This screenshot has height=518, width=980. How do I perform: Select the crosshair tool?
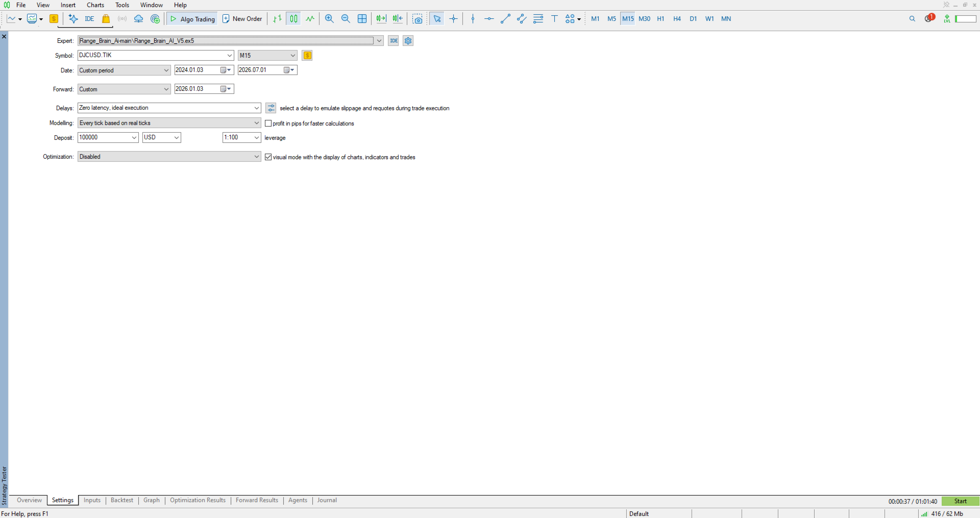point(453,19)
